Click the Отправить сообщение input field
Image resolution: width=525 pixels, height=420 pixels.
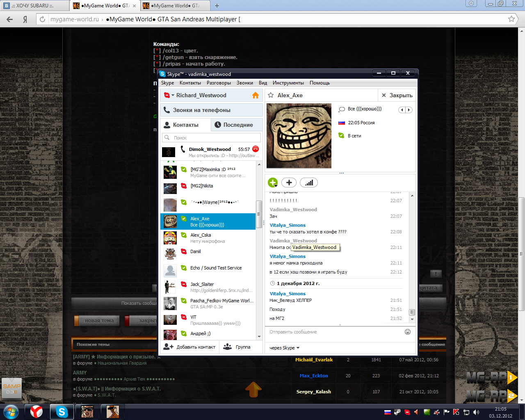click(334, 332)
